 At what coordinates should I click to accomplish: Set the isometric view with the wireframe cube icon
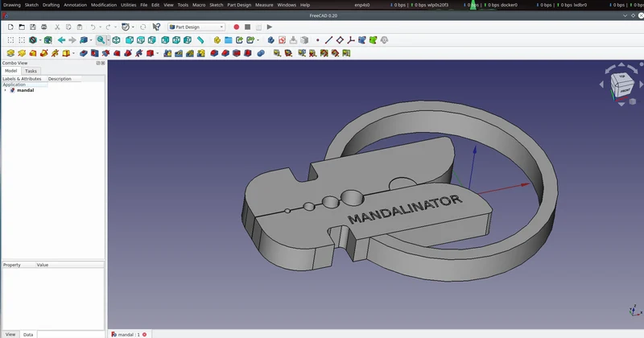(116, 40)
